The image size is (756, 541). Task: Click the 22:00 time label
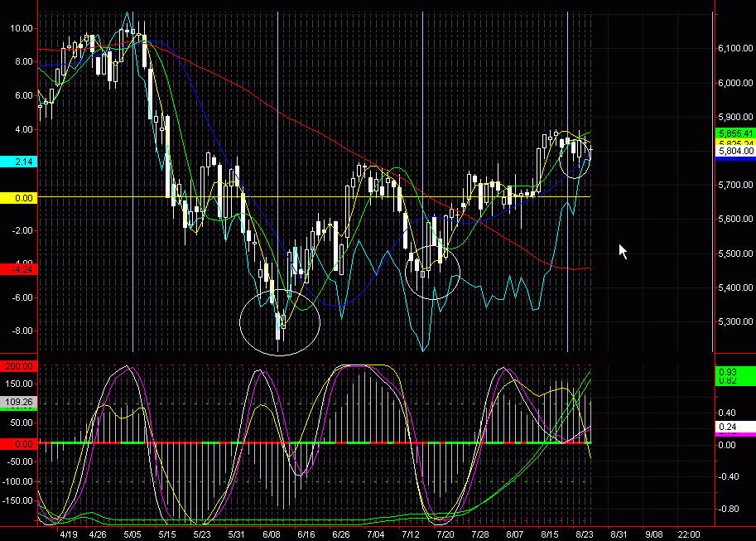click(689, 534)
